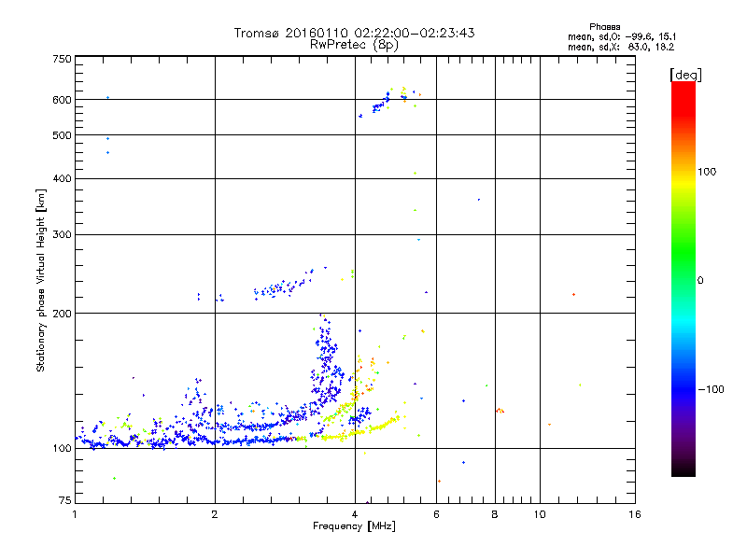Click the x-axis tick label '16'
The width and height of the screenshot is (747, 560).
[635, 514]
